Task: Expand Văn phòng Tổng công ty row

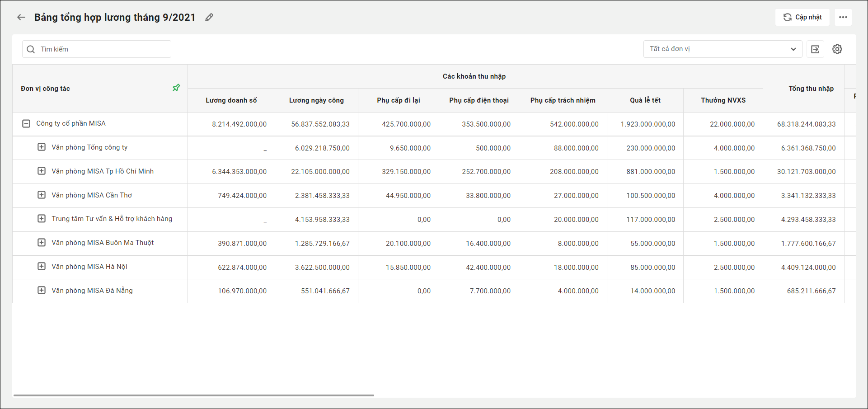Action: pos(42,147)
